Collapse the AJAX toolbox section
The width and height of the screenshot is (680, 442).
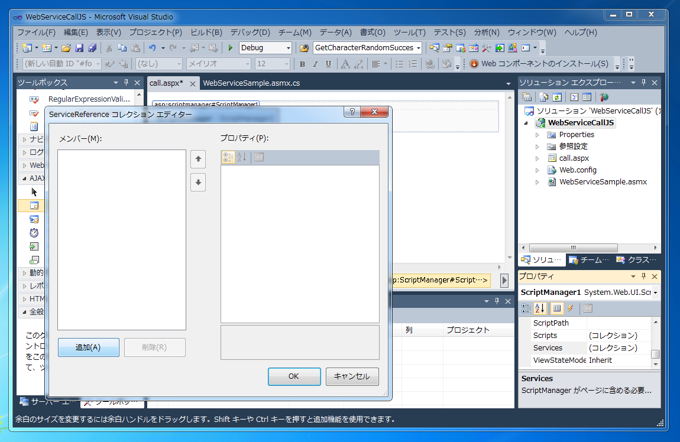tap(24, 178)
